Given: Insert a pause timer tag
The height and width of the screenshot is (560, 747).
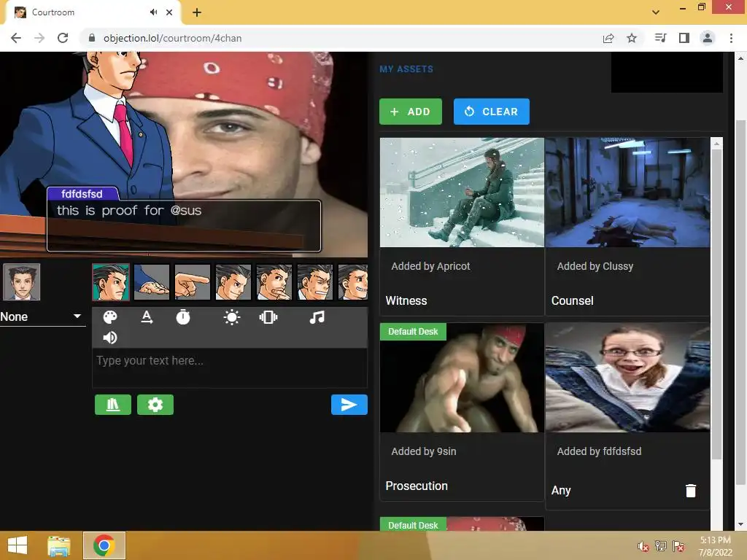Looking at the screenshot, I should pyautogui.click(x=183, y=317).
